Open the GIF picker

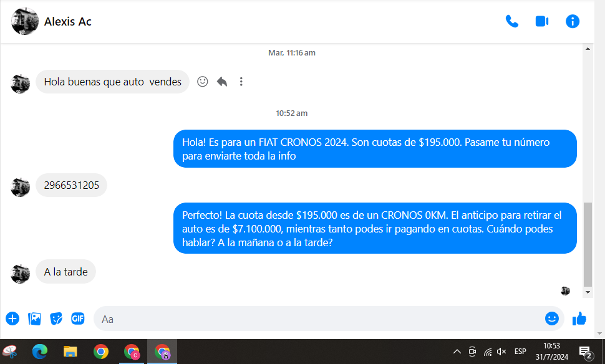77,318
